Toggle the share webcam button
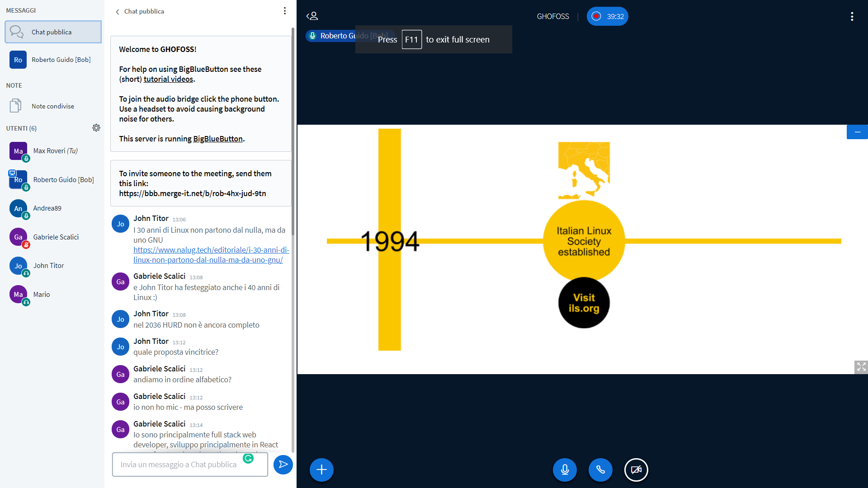 point(636,469)
